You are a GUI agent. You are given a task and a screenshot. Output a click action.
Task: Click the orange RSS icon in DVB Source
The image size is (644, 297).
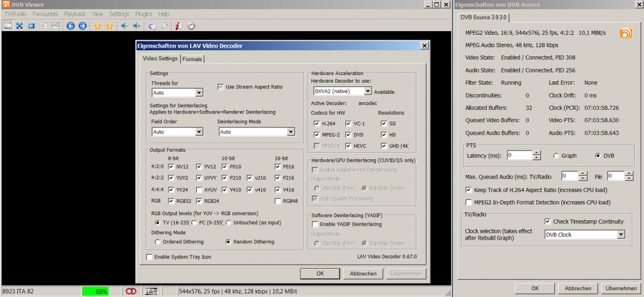(626, 33)
